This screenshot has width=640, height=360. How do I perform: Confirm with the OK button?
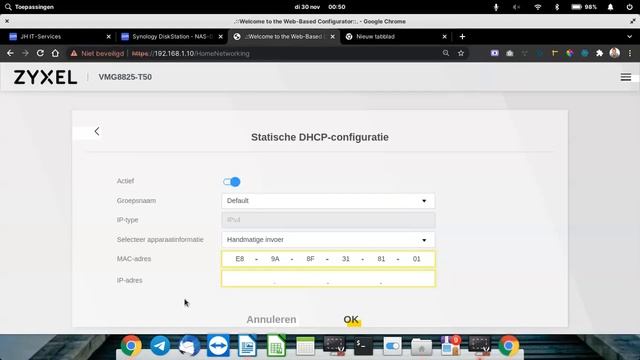[351, 320]
